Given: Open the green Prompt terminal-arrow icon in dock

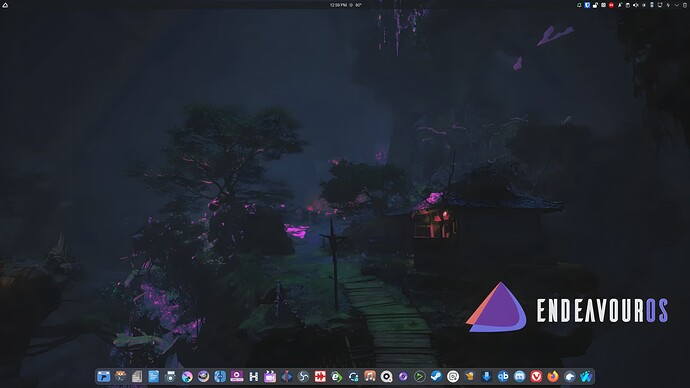Looking at the screenshot, I should 419,377.
